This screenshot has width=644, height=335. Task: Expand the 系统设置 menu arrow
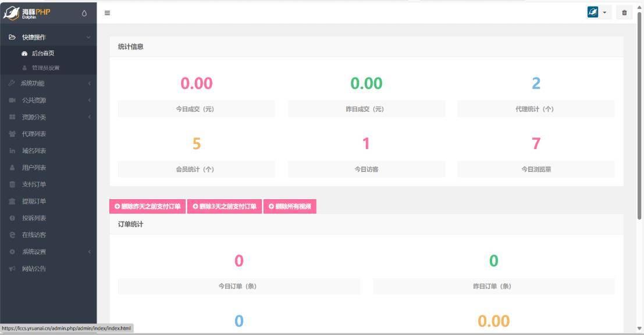tap(89, 252)
